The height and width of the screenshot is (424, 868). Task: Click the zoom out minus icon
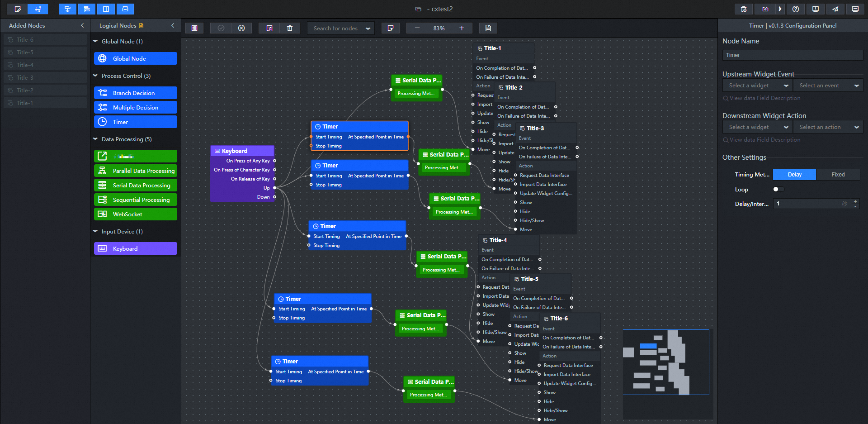pos(417,28)
